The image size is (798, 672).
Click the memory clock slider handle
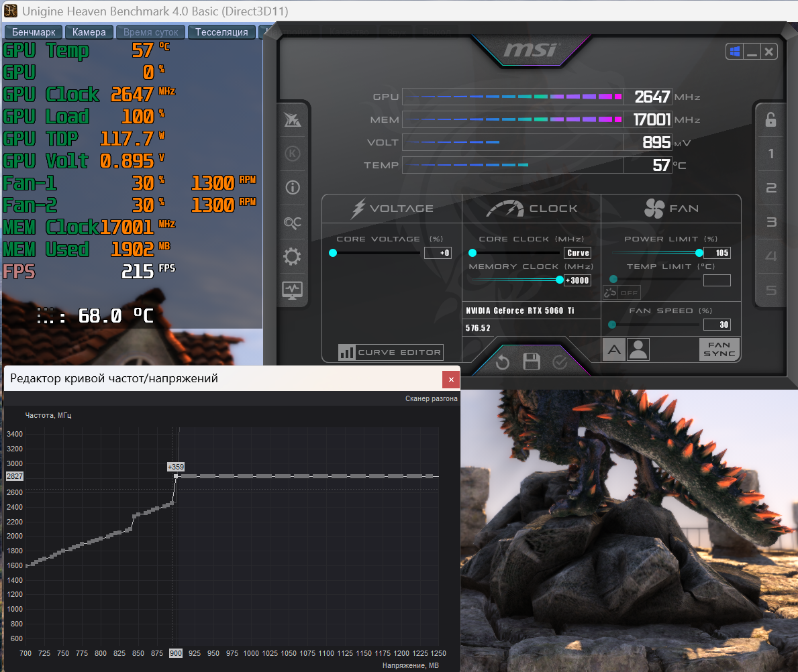pyautogui.click(x=560, y=280)
